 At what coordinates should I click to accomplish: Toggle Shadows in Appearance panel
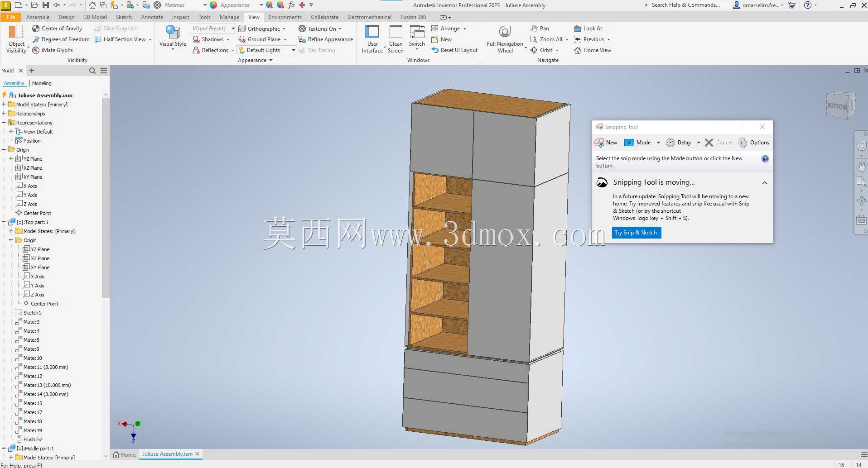tap(208, 39)
